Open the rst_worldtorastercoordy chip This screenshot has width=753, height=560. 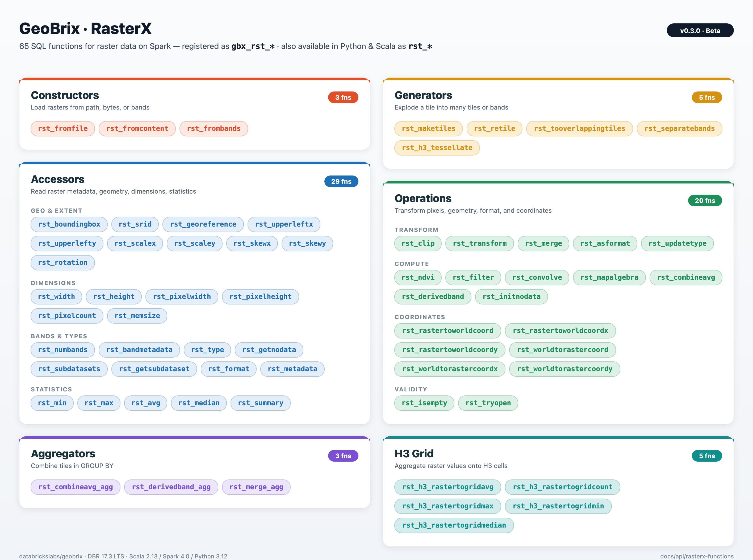pyautogui.click(x=564, y=369)
